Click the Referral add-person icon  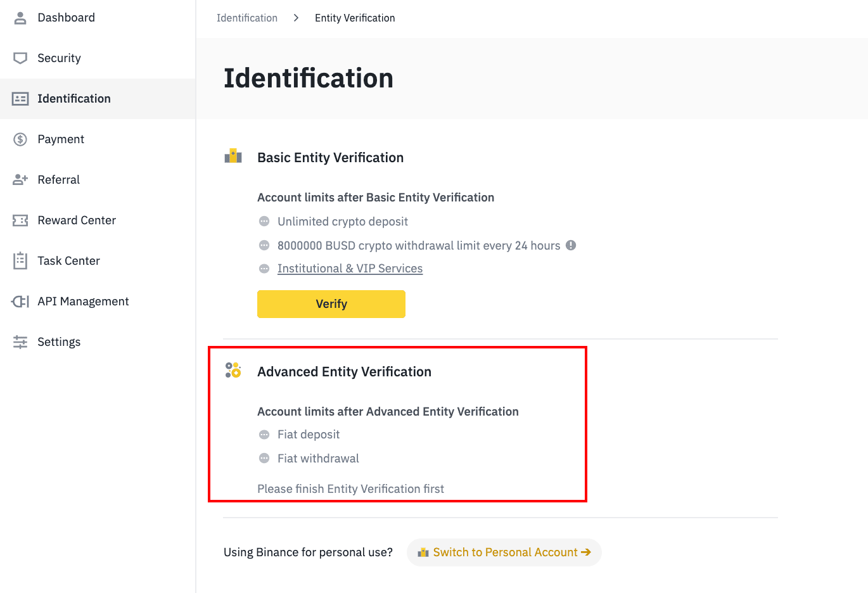[x=20, y=180]
